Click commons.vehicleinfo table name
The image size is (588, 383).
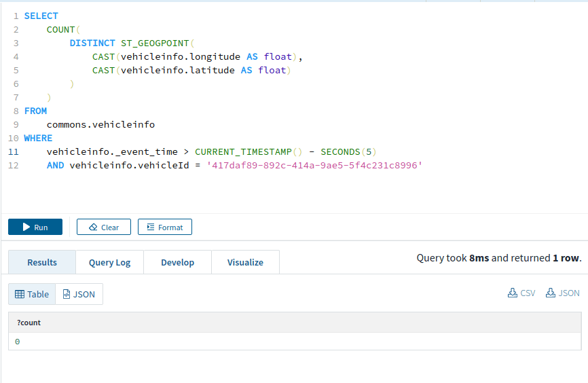coord(101,124)
